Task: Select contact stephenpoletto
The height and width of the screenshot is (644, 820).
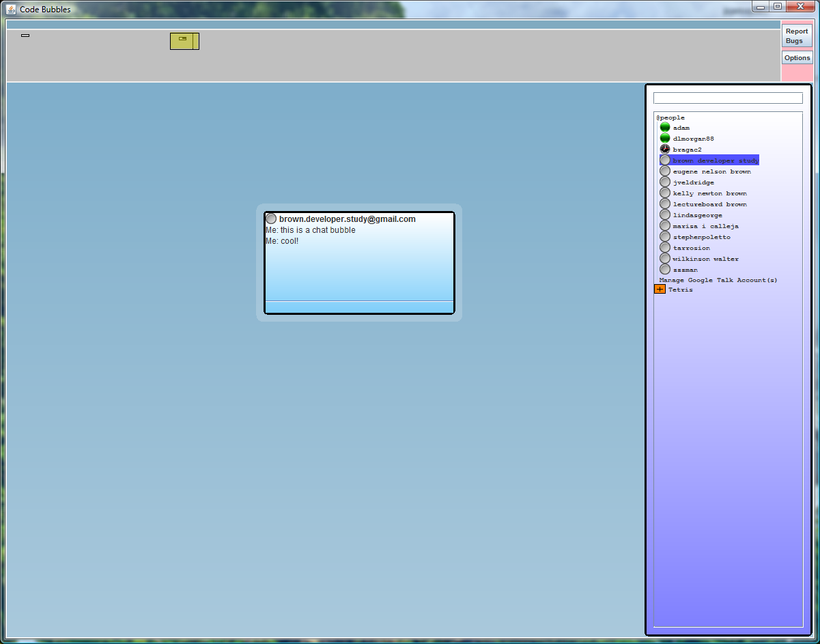Action: tap(702, 237)
